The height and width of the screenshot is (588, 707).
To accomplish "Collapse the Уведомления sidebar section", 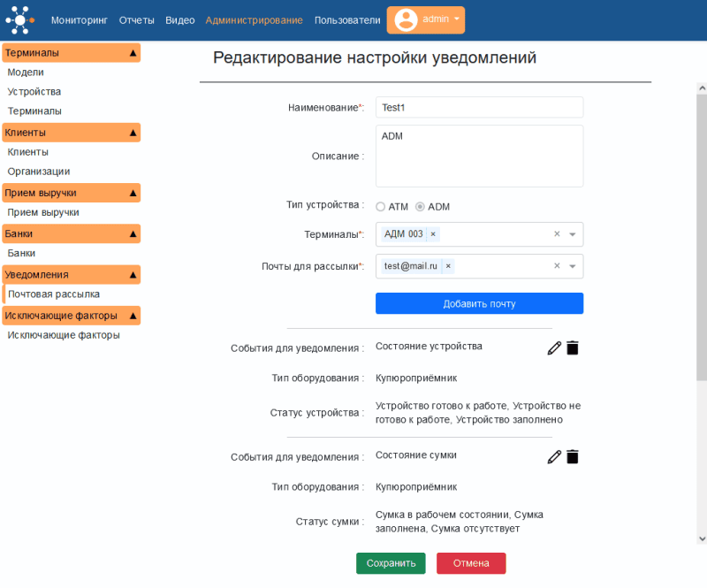I will coord(132,274).
